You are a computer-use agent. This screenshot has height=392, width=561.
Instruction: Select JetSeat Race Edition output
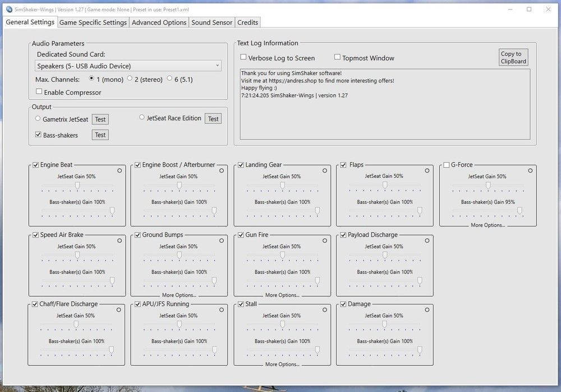click(x=142, y=117)
